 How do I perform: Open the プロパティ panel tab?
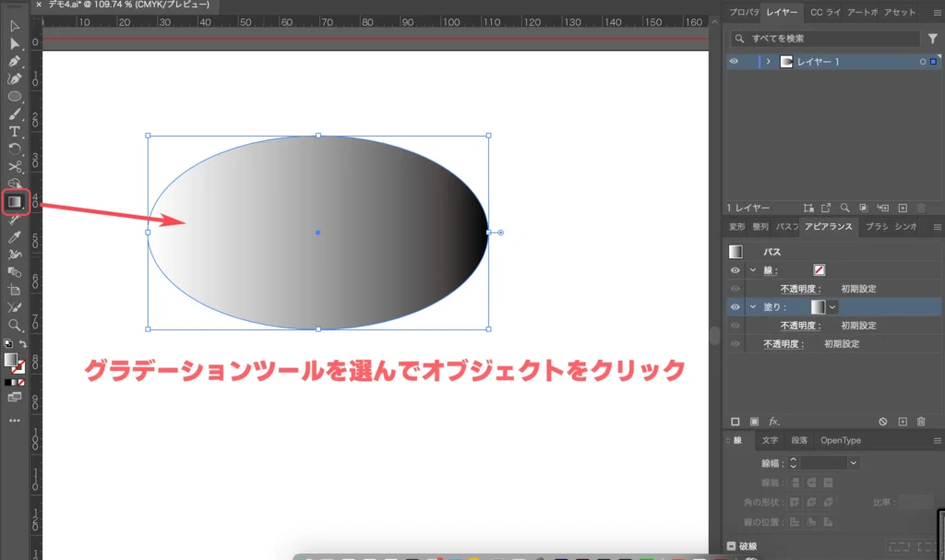click(743, 12)
